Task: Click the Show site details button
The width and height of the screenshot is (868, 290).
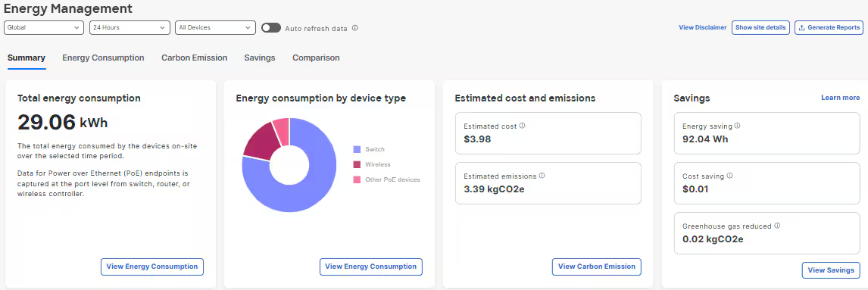Action: click(x=760, y=28)
